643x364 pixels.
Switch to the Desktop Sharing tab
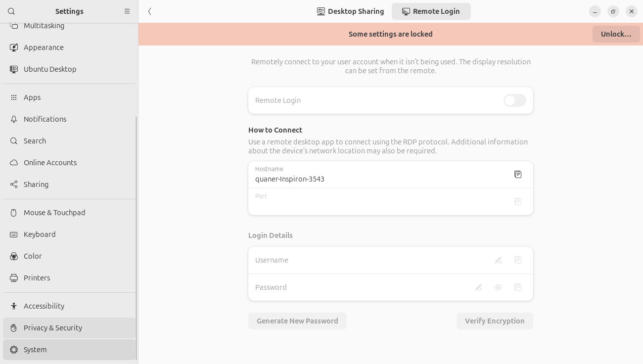(351, 11)
